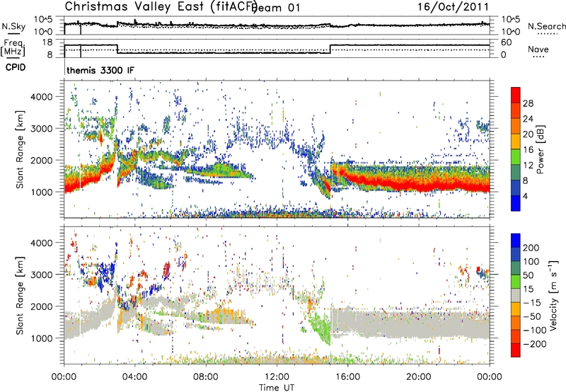Click the left '10^5' noise axis tick

(x=43, y=20)
